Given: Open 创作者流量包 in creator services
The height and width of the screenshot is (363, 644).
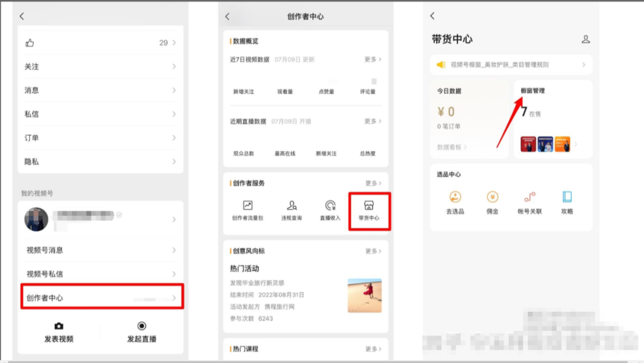Looking at the screenshot, I should (x=247, y=205).
